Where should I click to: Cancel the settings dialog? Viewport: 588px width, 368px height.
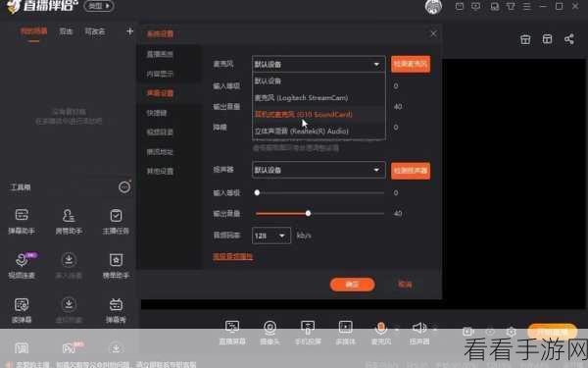[405, 285]
